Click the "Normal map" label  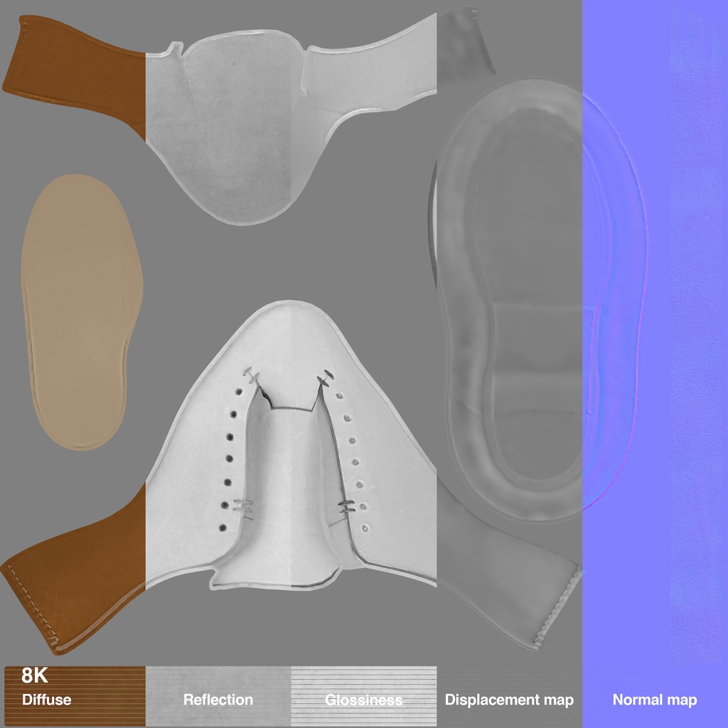coord(655,700)
